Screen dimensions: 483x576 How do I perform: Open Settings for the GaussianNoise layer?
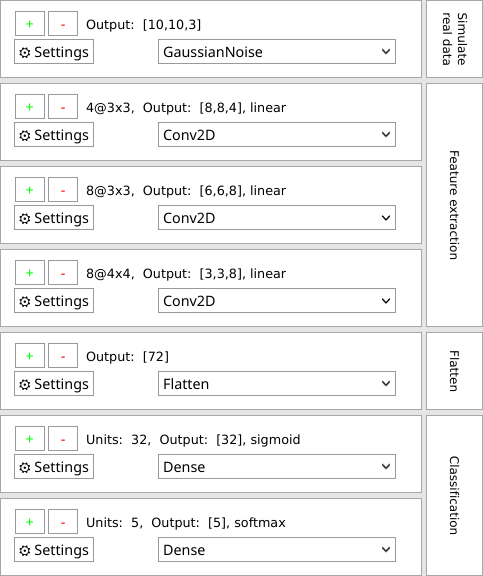(54, 52)
